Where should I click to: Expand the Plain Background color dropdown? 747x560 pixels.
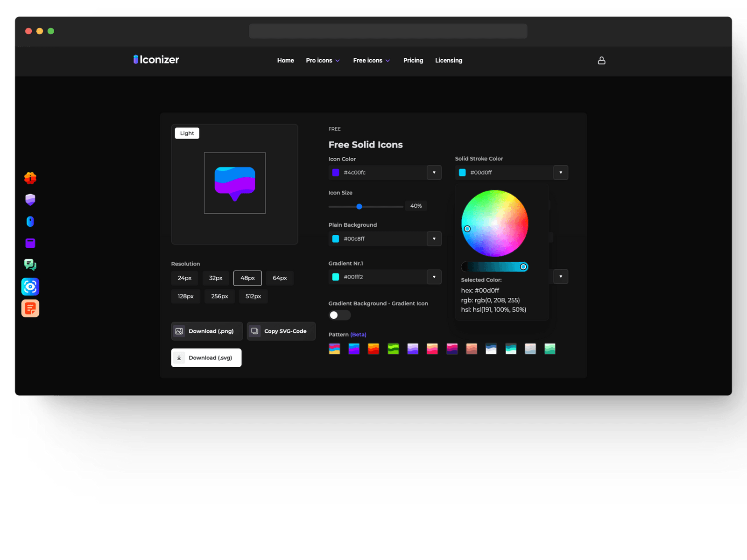pyautogui.click(x=434, y=238)
